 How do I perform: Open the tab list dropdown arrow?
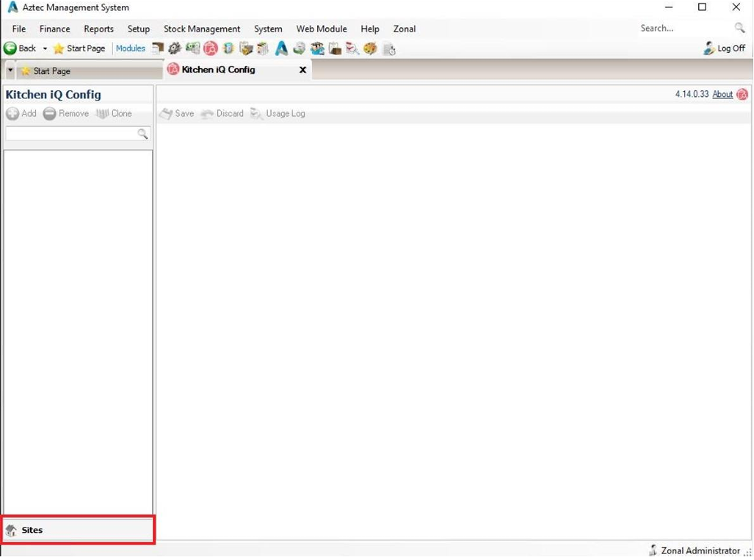coord(10,70)
